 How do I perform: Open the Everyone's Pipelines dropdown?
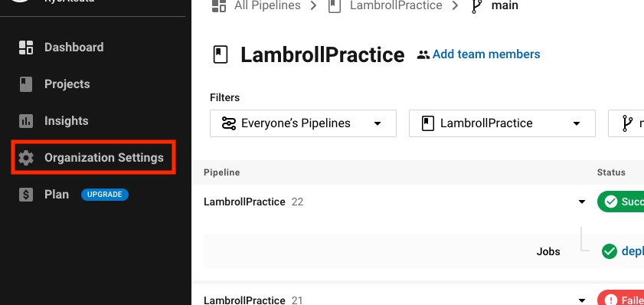(x=303, y=123)
